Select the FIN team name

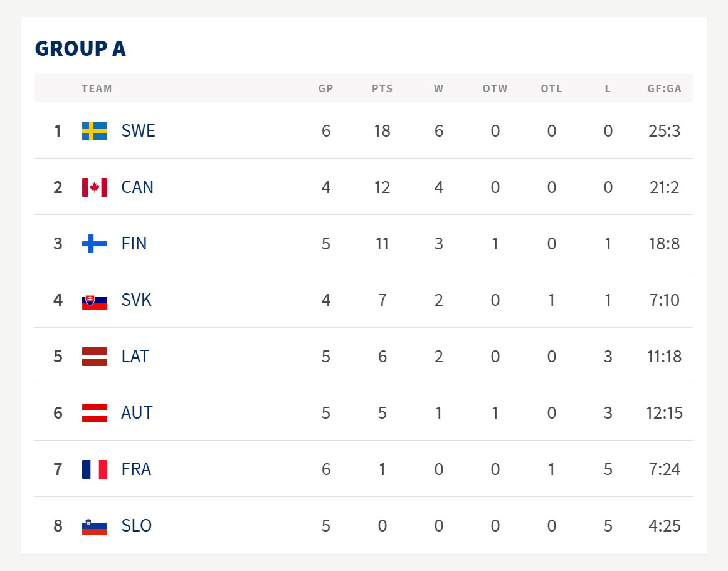click(134, 244)
